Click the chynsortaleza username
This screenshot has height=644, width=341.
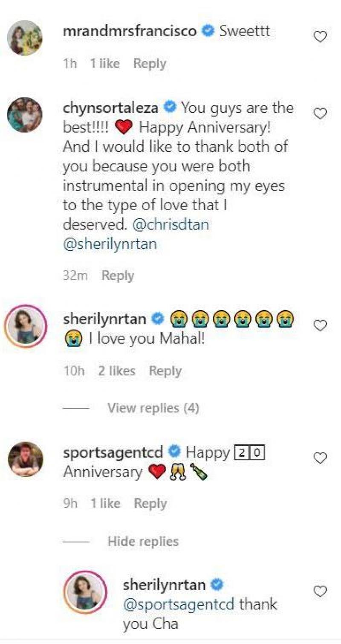111,108
